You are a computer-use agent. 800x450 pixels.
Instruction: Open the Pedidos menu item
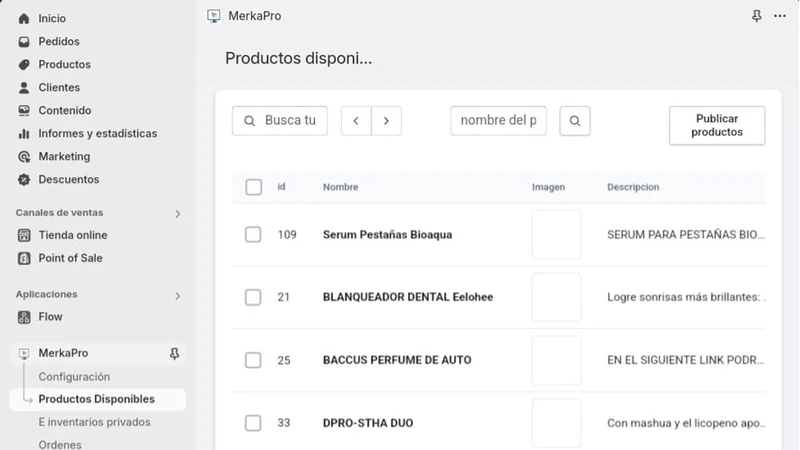click(x=59, y=42)
